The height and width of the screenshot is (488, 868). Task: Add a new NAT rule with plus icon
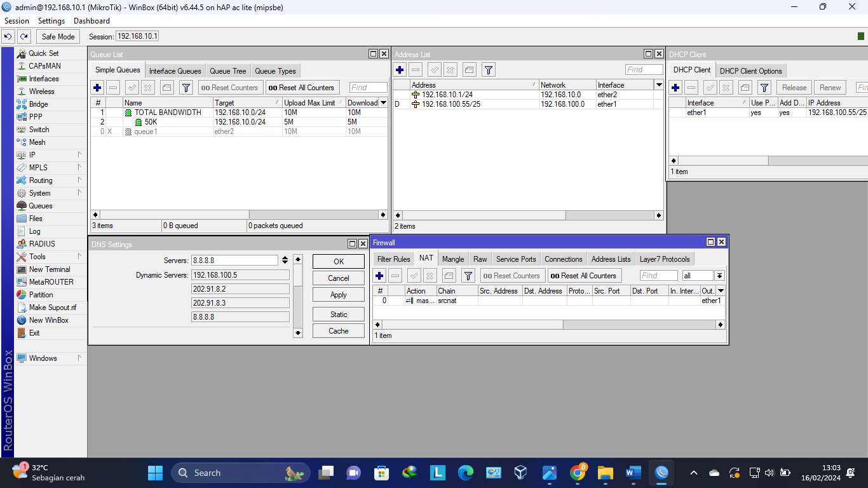[379, 276]
